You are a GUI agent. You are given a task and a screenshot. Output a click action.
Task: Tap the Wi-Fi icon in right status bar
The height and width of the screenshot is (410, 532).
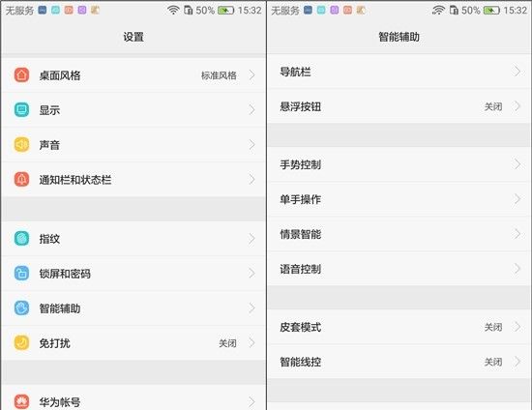coord(439,11)
